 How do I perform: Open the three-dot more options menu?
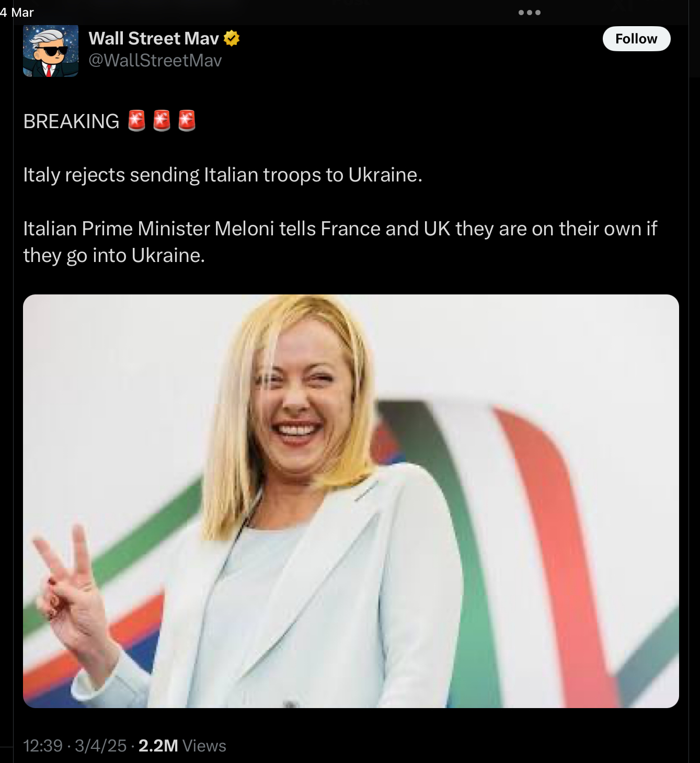pos(530,13)
